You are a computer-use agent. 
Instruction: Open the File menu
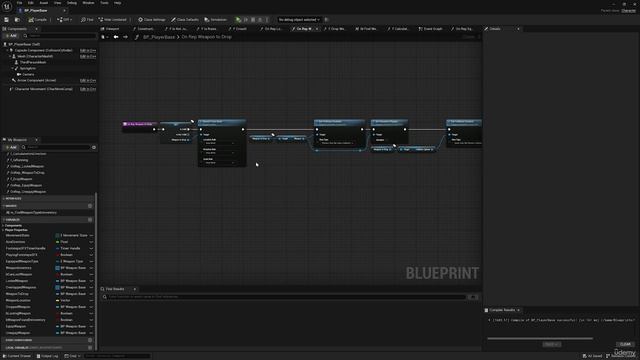tap(20, 3)
